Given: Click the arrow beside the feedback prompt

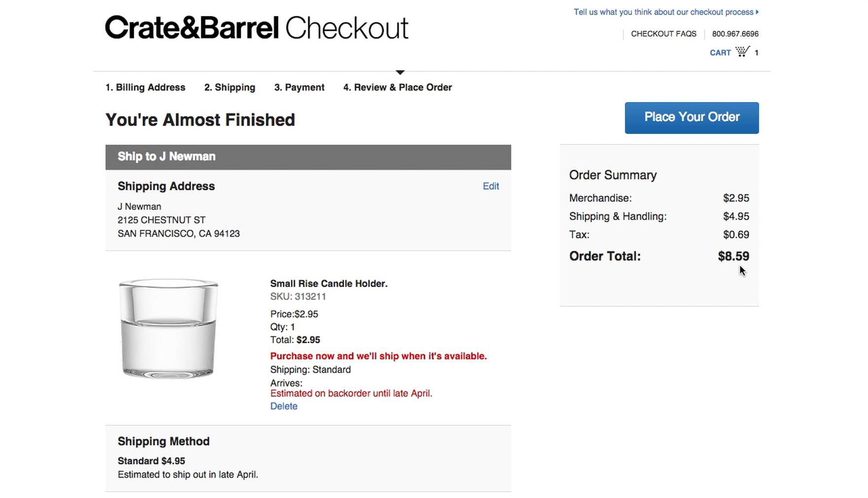Looking at the screenshot, I should [756, 12].
